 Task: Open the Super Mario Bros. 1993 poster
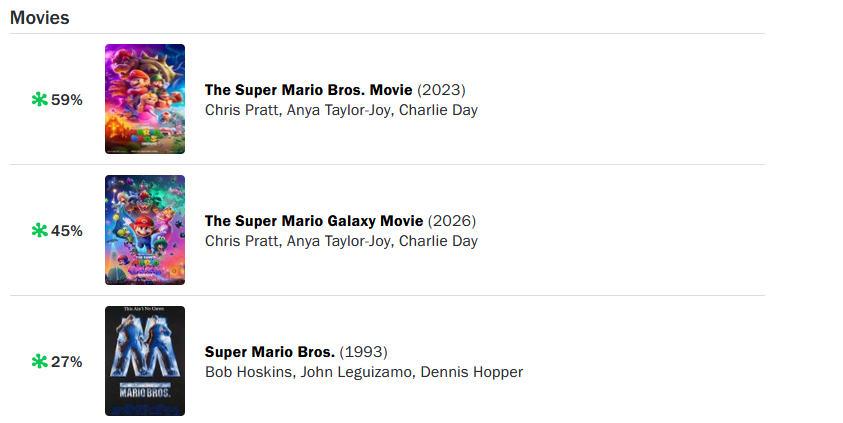pos(145,361)
